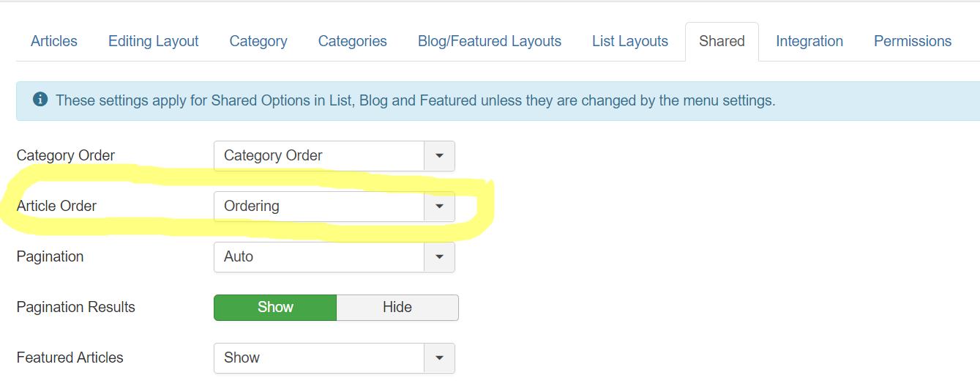
Task: Open the Featured Articles dropdown arrow
Action: [x=439, y=358]
